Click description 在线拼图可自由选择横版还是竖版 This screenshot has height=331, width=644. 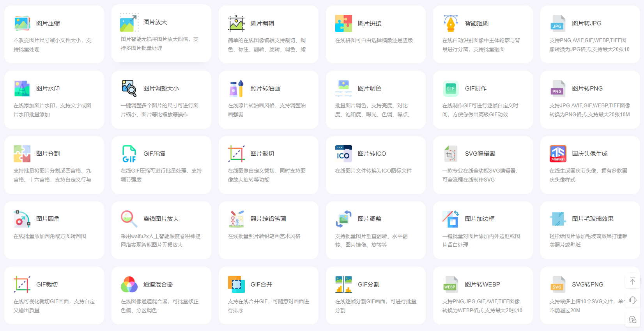coord(374,40)
